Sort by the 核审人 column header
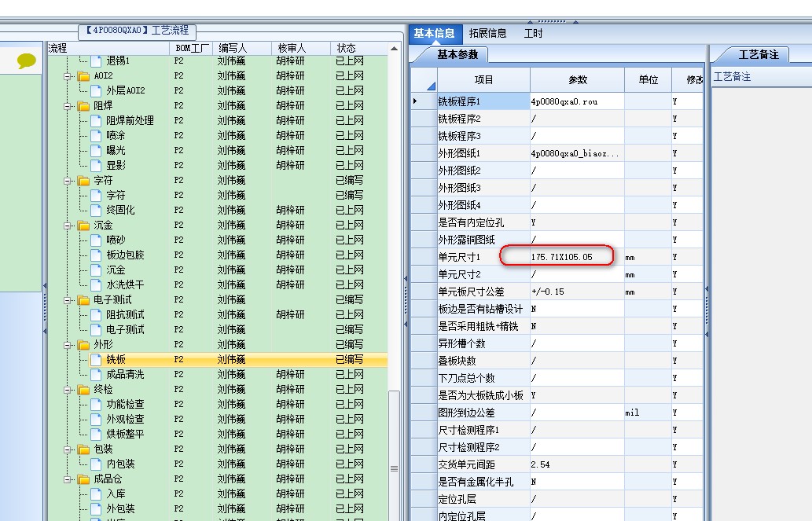Screen dimensions: 812x521 click(301, 48)
